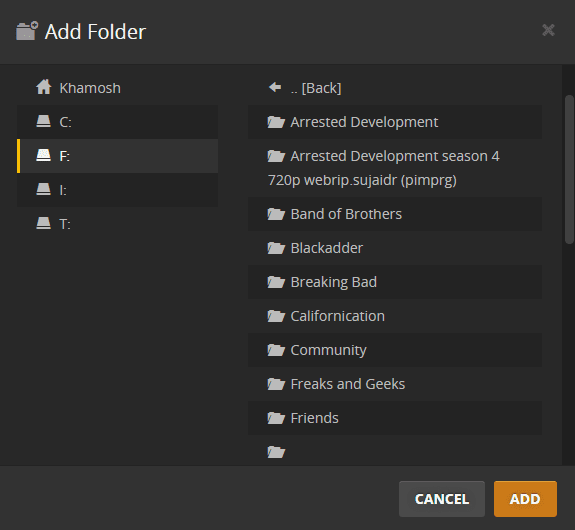Click the folder list scrollbar thumb
This screenshot has height=530, width=575.
(x=569, y=169)
